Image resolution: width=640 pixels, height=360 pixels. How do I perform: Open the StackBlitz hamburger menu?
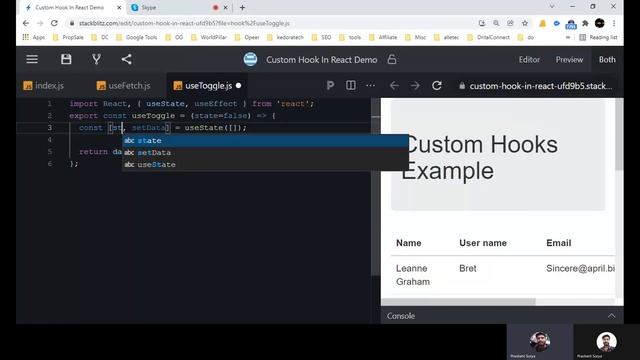point(32,60)
